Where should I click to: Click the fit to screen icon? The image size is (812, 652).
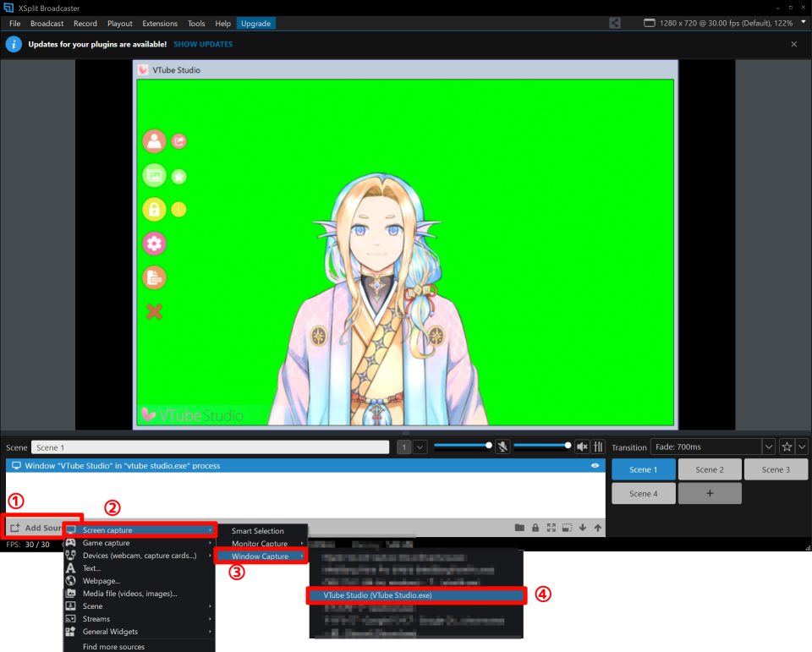(551, 528)
